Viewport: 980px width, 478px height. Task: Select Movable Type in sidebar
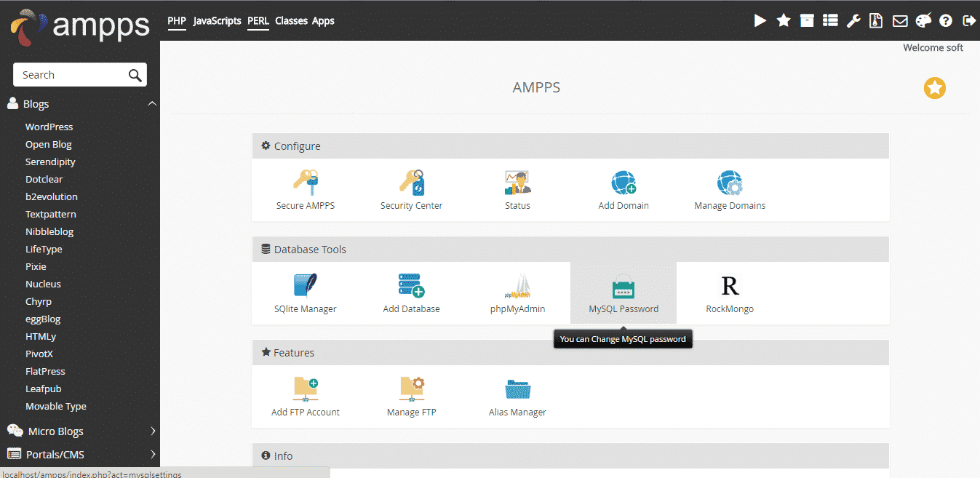pos(56,406)
